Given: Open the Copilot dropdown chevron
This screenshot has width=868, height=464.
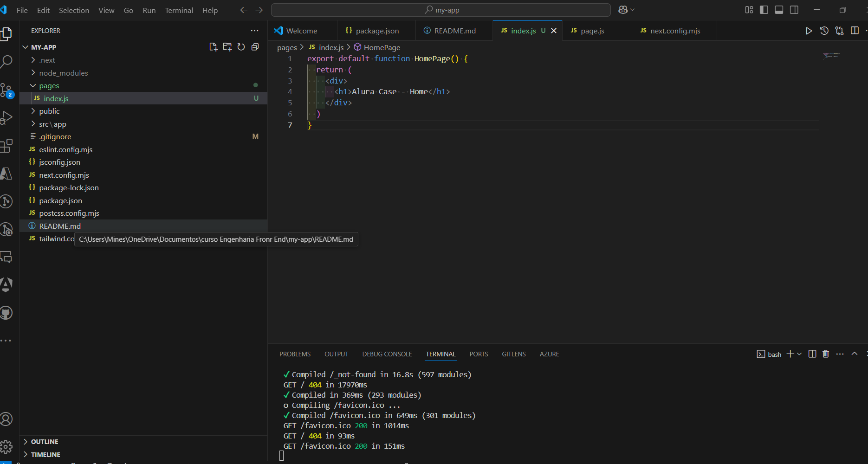Looking at the screenshot, I should (x=632, y=10).
